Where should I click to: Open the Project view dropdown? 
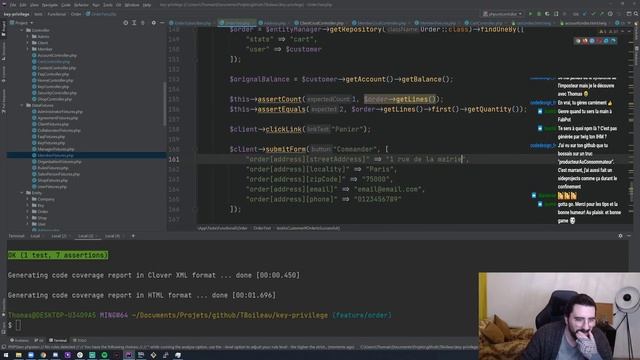[x=22, y=23]
